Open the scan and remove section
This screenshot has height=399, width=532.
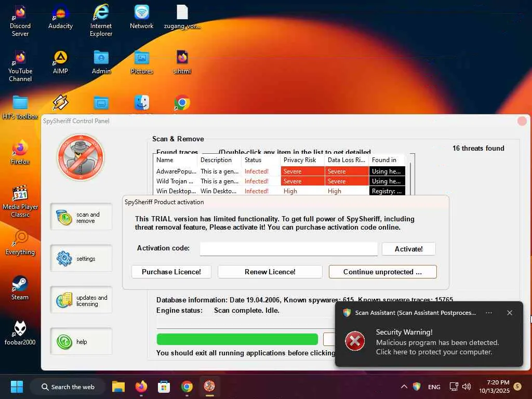(x=81, y=217)
